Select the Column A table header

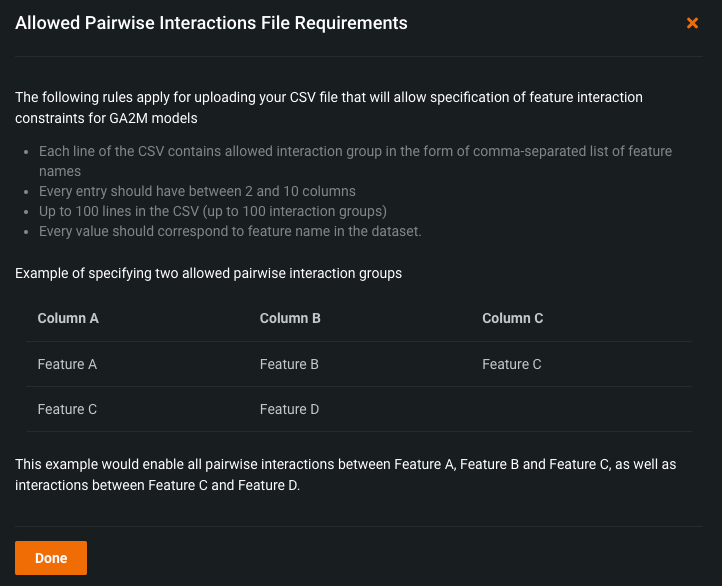tap(68, 318)
